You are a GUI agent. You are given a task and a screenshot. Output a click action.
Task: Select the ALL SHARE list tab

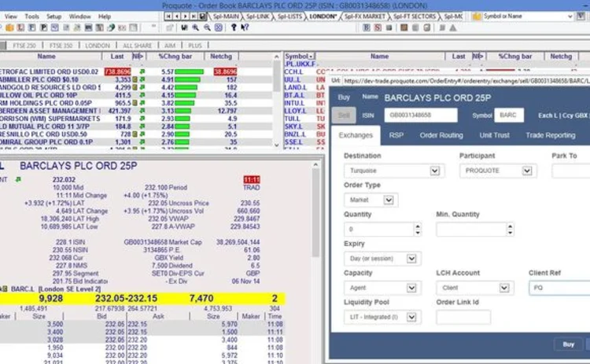coord(138,46)
